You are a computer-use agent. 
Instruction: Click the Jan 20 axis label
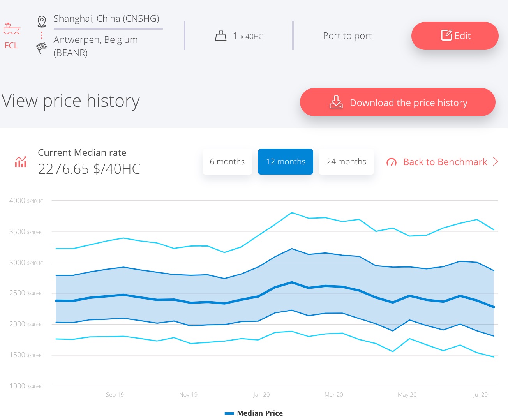click(x=261, y=395)
